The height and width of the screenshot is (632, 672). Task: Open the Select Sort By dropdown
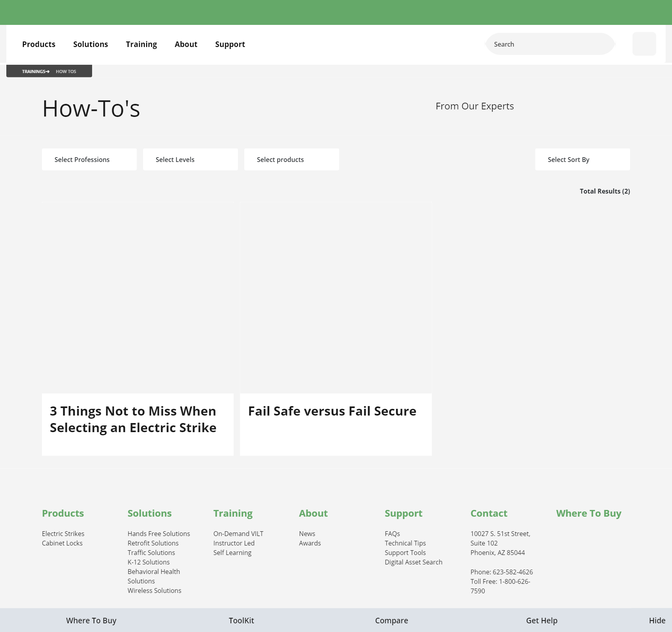coord(583,160)
